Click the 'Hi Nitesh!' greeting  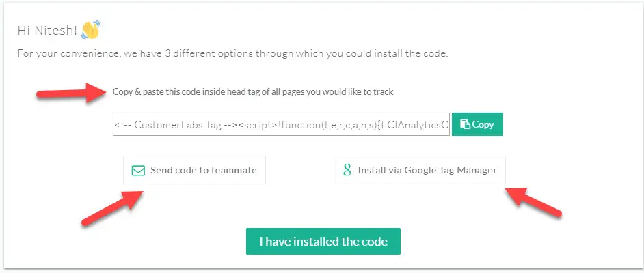point(47,30)
